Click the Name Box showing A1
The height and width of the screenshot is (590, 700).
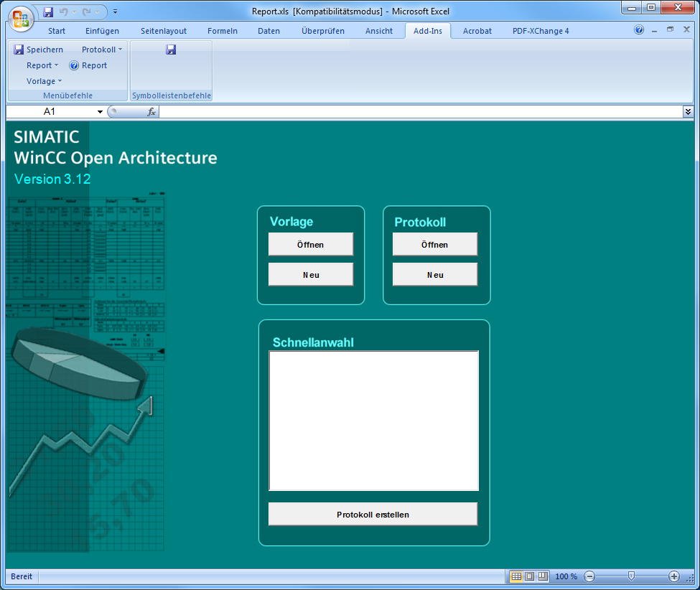[x=50, y=111]
